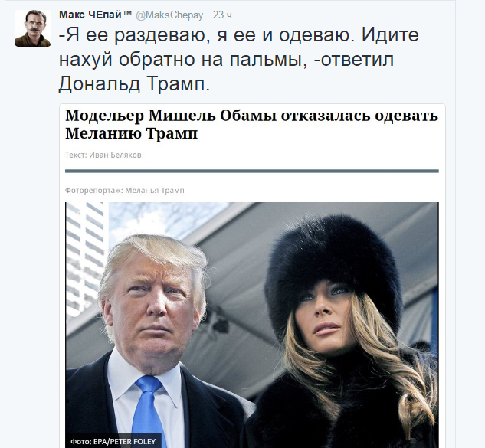Screen dimensions: 485x448
Task: Click the skyscraper in the photo background
Action: point(85,257)
